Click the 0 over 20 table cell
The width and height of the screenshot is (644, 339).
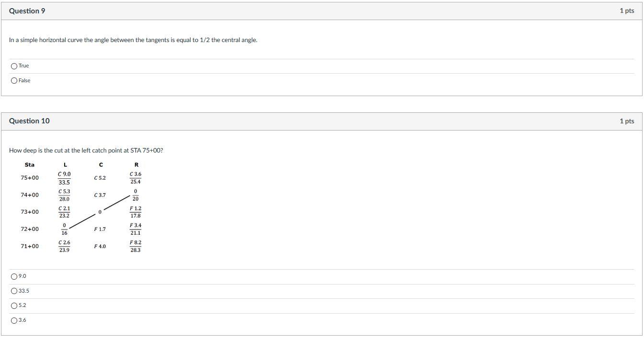pos(136,195)
